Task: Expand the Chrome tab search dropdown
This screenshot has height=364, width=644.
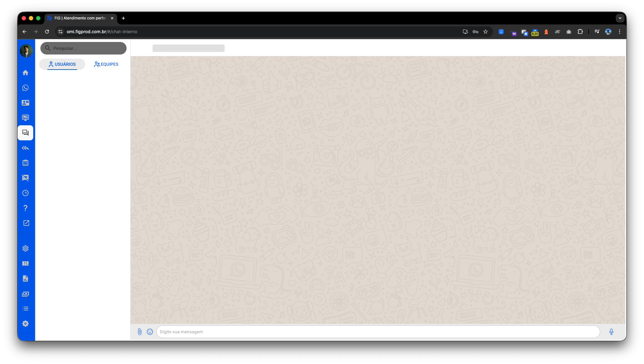Action: 620,18
